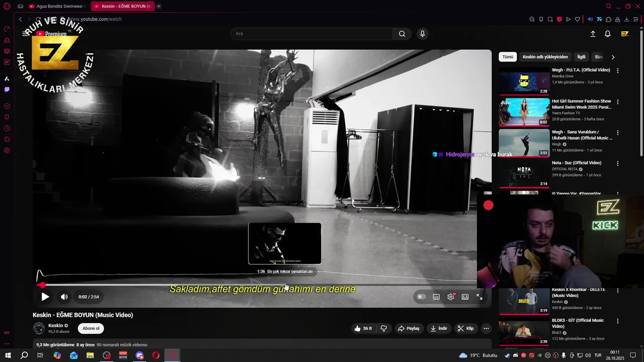Switch to theater mode in the player
The height and width of the screenshot is (362, 644).
pos(465,297)
